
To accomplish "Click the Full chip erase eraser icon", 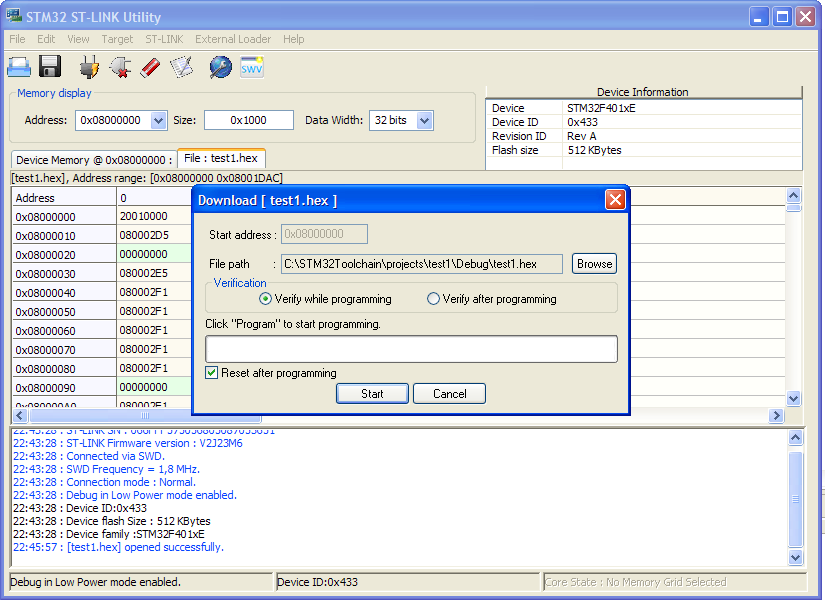I will click(150, 67).
